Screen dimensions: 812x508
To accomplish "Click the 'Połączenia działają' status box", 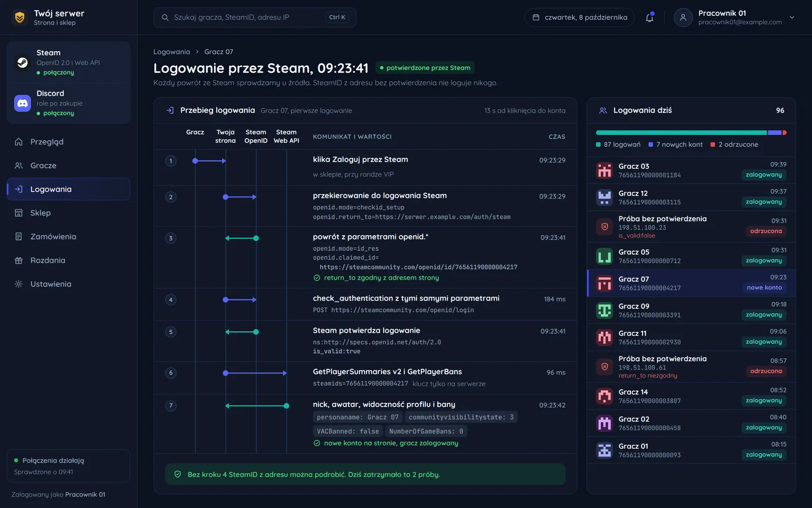I will coord(69,466).
